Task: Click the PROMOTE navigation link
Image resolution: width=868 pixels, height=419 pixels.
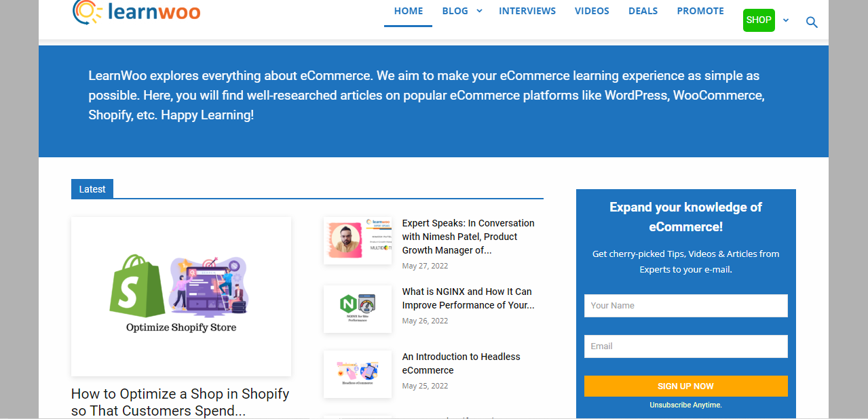Action: tap(700, 11)
